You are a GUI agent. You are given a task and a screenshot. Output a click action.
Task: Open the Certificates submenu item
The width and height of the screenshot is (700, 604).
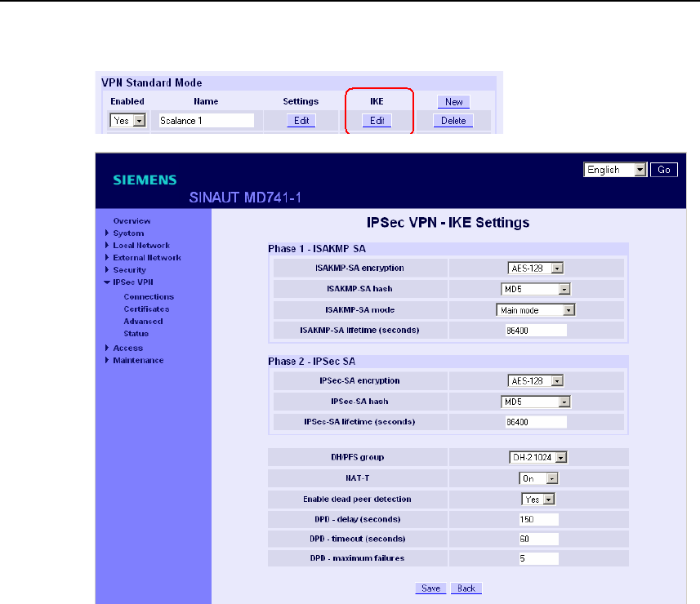click(x=146, y=309)
